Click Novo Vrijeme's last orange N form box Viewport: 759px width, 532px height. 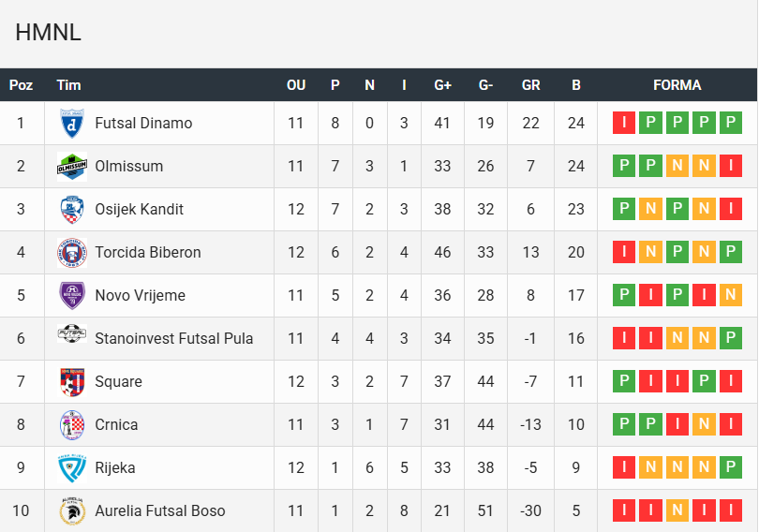pos(731,295)
